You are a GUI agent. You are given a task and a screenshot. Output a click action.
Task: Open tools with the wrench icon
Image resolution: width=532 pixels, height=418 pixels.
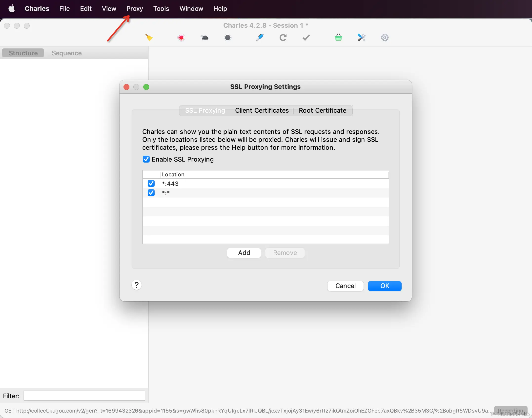pyautogui.click(x=362, y=38)
